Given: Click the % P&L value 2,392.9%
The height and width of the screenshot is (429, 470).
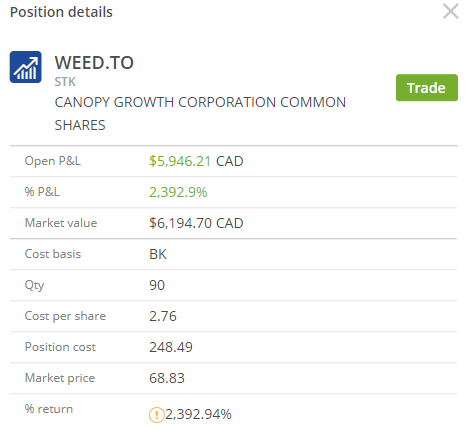Looking at the screenshot, I should (x=178, y=192).
